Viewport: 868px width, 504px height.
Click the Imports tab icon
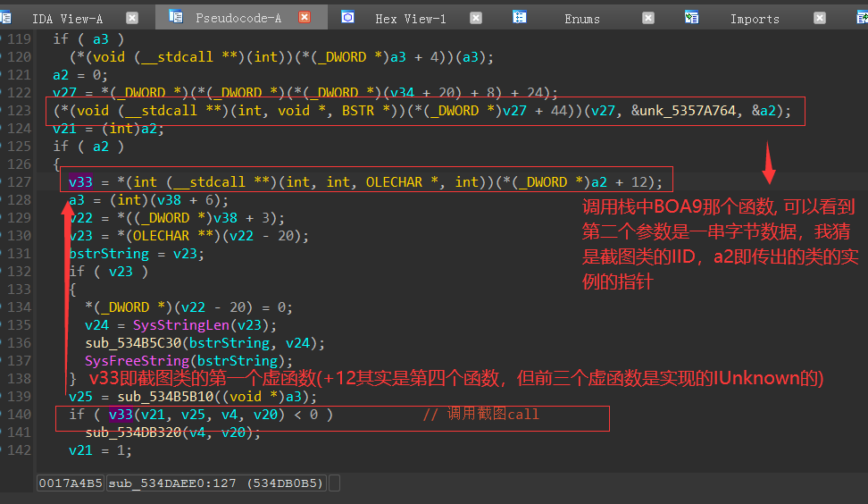coord(691,17)
